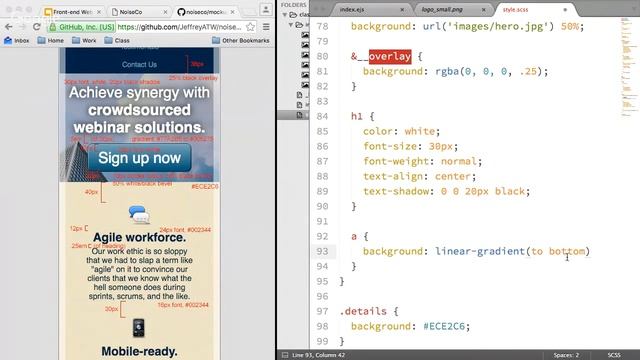Viewport: 640px width, 360px height.
Task: Switch to the Front-end Web browser tab
Action: [x=73, y=12]
